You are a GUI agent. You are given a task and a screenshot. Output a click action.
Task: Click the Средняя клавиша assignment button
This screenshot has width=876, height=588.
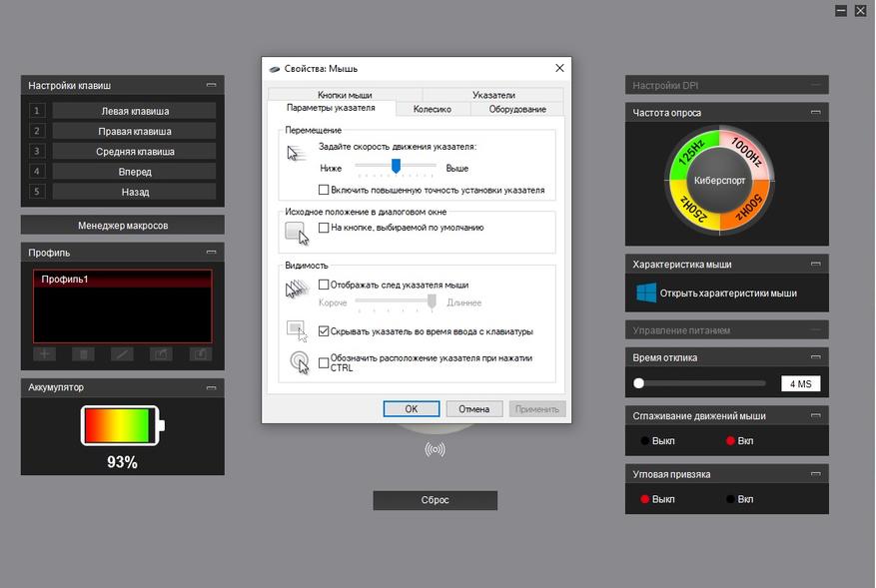point(134,151)
